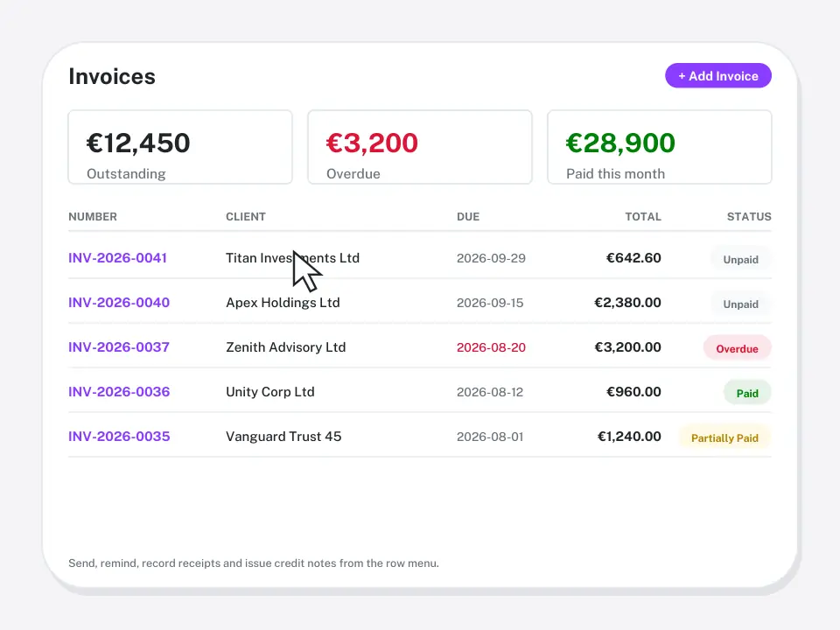Click the Unpaid badge for Titan Investments
Screen dimensions: 840x630
(x=741, y=259)
